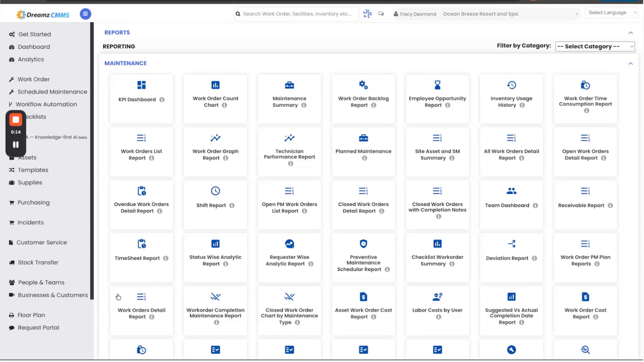Open Work Order Graph Report icon
Screen dimensions: 644x362
215,138
